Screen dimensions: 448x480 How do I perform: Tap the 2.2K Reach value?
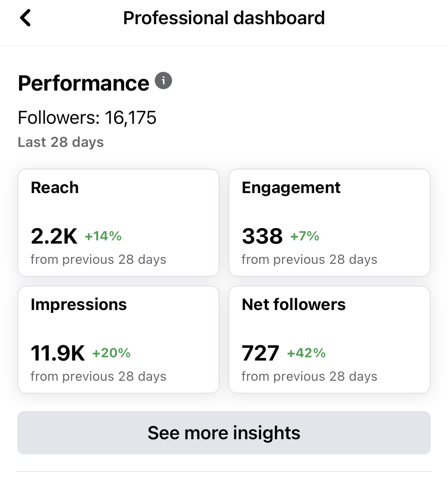[54, 236]
